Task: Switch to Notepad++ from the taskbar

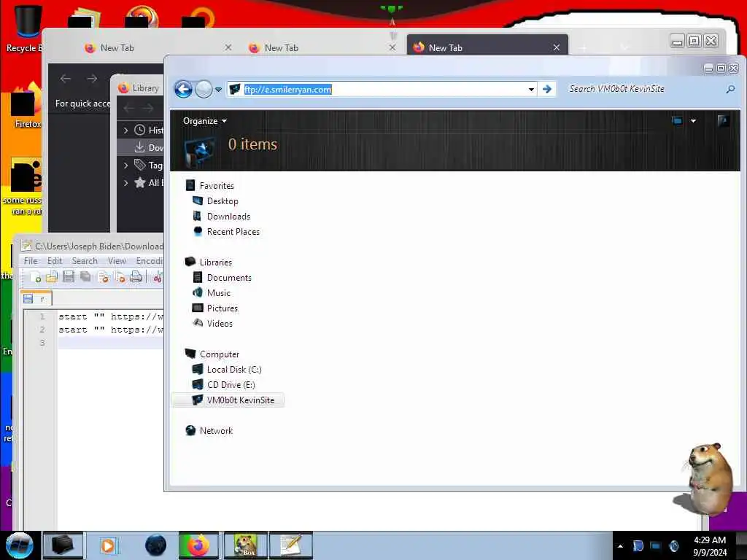Action: coord(291,545)
